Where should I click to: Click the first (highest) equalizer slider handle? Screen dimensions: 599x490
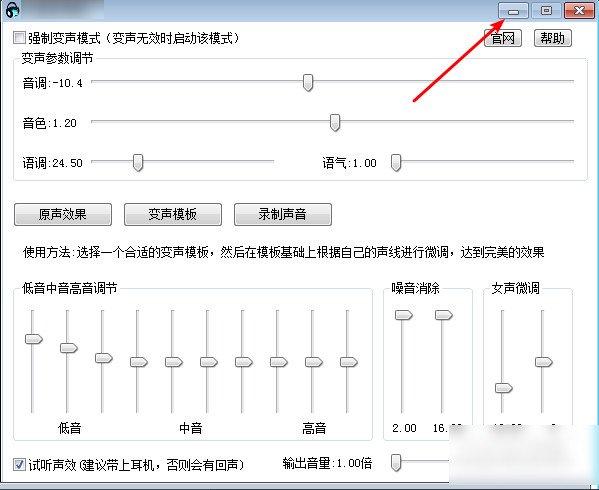point(34,339)
